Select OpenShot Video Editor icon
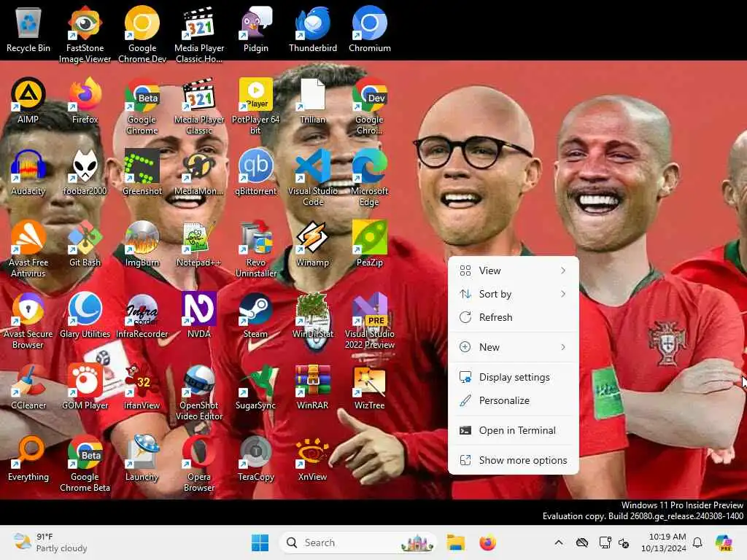Image resolution: width=747 pixels, height=560 pixels. tap(198, 392)
